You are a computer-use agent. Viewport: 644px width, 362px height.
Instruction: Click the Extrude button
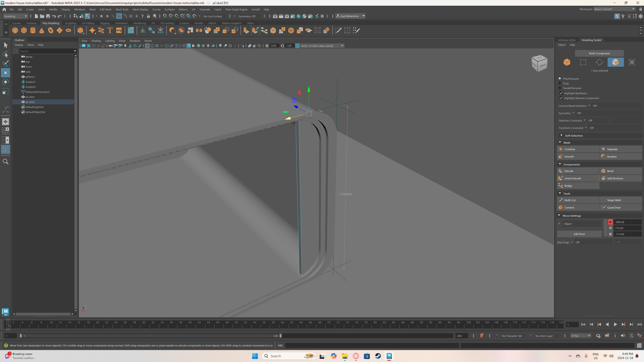click(578, 171)
